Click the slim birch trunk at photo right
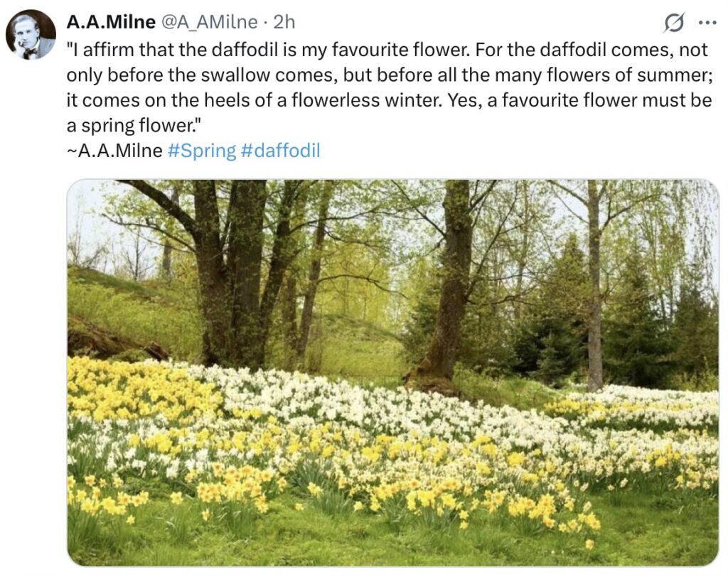Screen dimensions: 728x577 [x=594, y=298]
